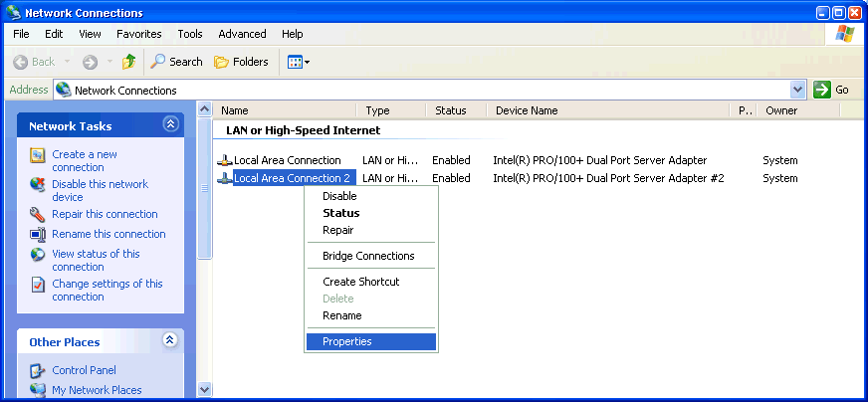The width and height of the screenshot is (868, 402).
Task: Choose Properties from the context menu
Action: coord(371,341)
